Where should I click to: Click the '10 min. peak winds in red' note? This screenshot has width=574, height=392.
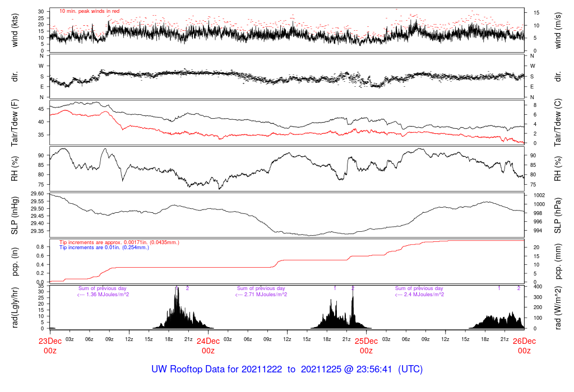click(89, 11)
